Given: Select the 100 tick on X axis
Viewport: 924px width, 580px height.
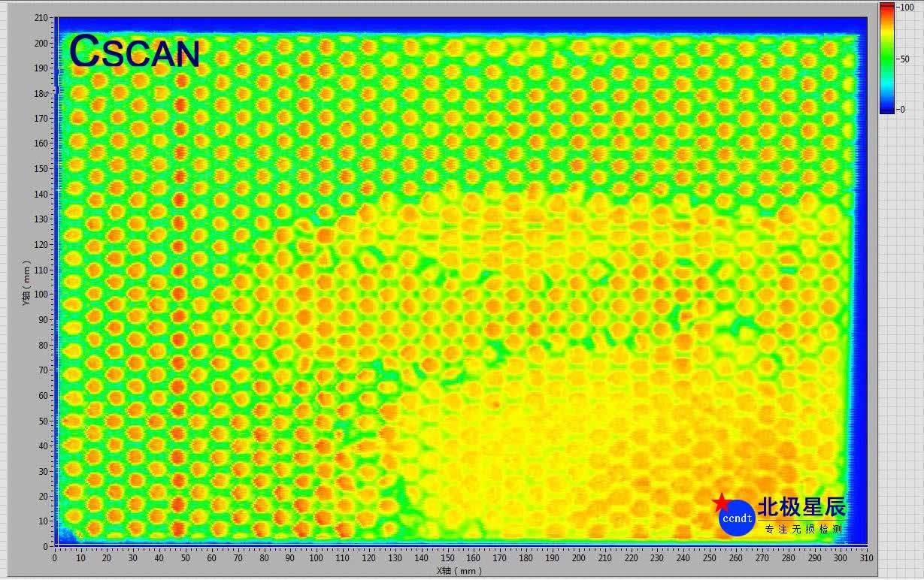Looking at the screenshot, I should [317, 558].
